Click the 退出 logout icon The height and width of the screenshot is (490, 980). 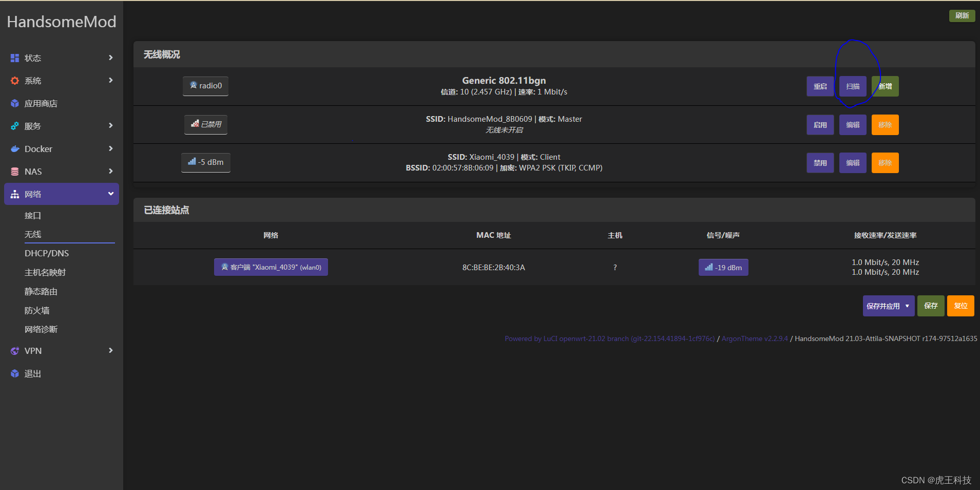[15, 373]
